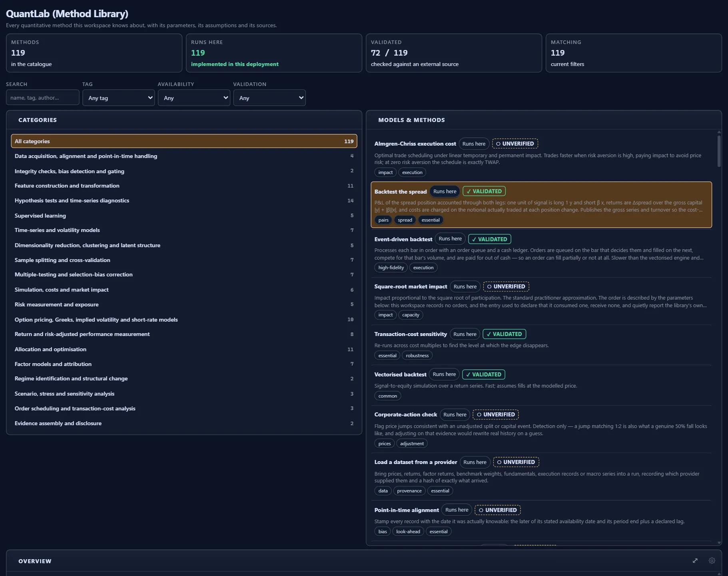The image size is (728, 576).
Task: Click the Backtest the spread method title
Action: tap(400, 192)
